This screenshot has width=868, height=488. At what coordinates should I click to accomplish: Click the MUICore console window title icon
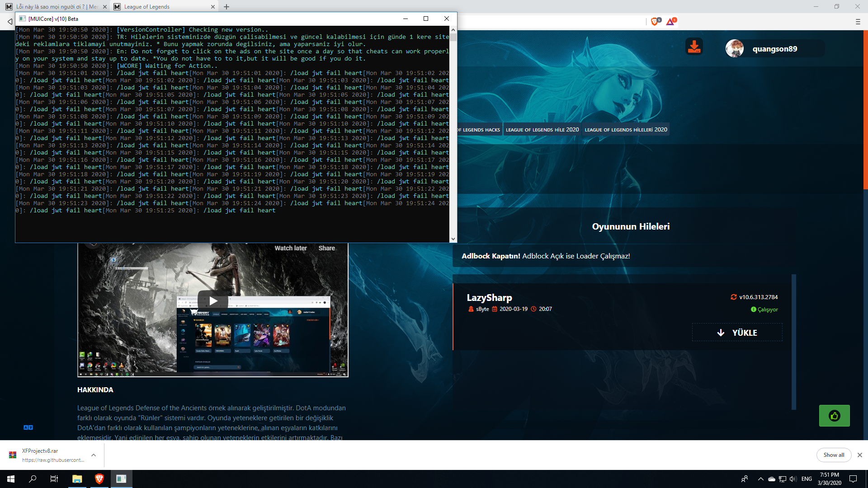23,19
